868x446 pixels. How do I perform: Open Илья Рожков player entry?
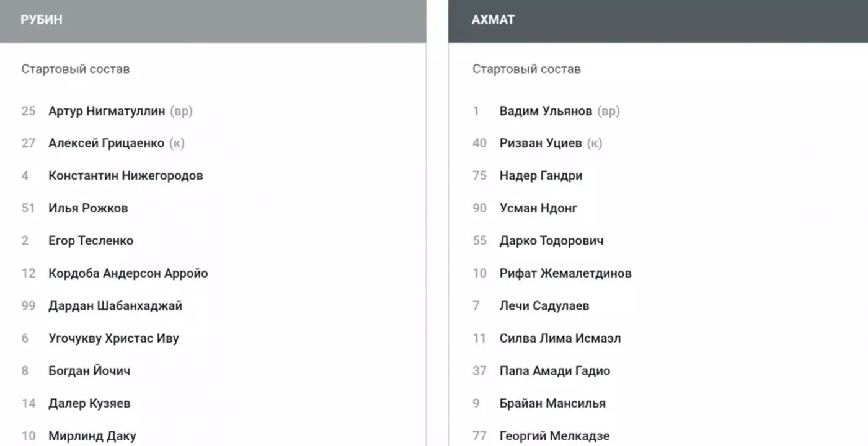tap(88, 208)
